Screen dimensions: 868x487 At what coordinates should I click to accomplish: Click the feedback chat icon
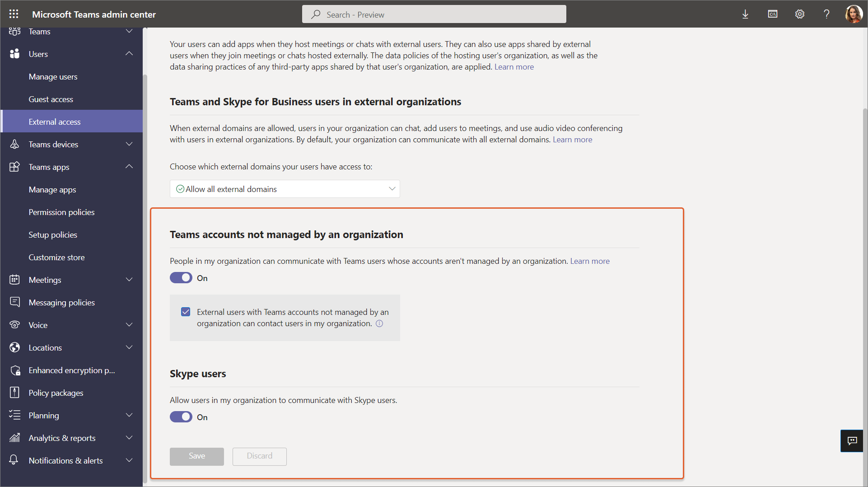point(852,440)
